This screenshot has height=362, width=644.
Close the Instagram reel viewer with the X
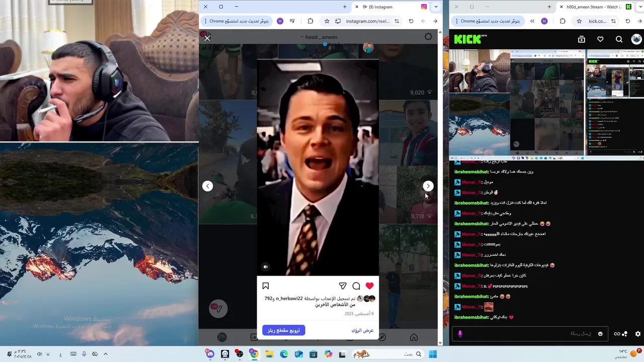coord(207,38)
